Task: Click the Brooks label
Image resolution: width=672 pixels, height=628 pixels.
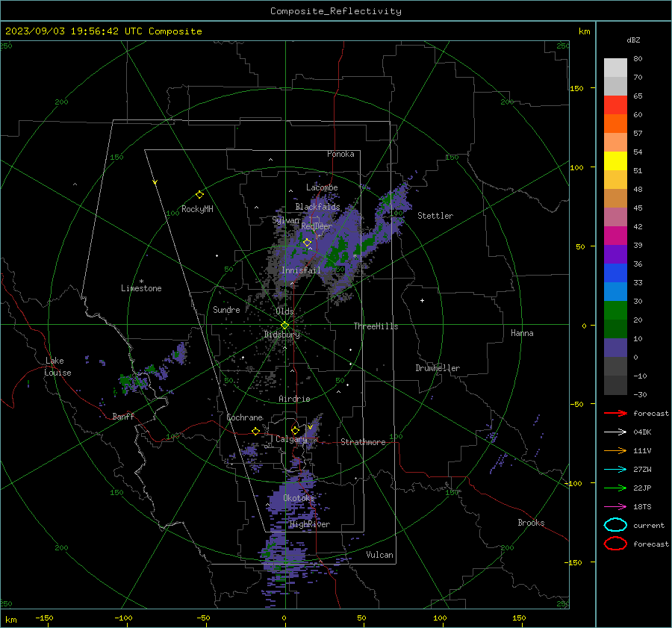Action: coord(531,523)
